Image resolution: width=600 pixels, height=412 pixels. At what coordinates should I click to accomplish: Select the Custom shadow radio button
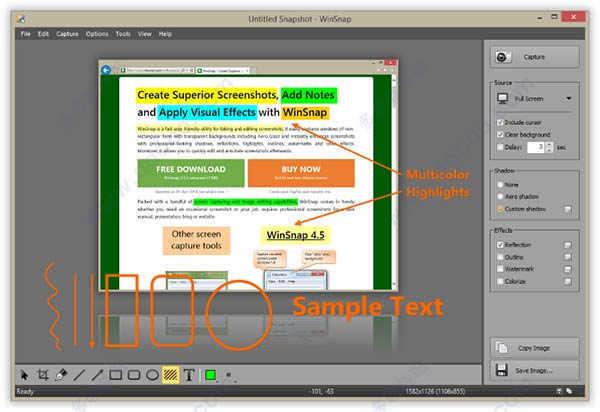click(500, 209)
